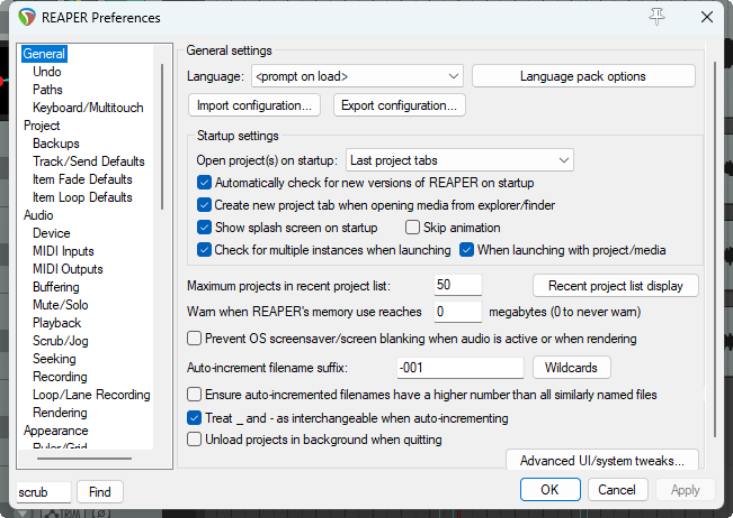Toggle Show splash screen on startup
733x518 pixels.
204,227
